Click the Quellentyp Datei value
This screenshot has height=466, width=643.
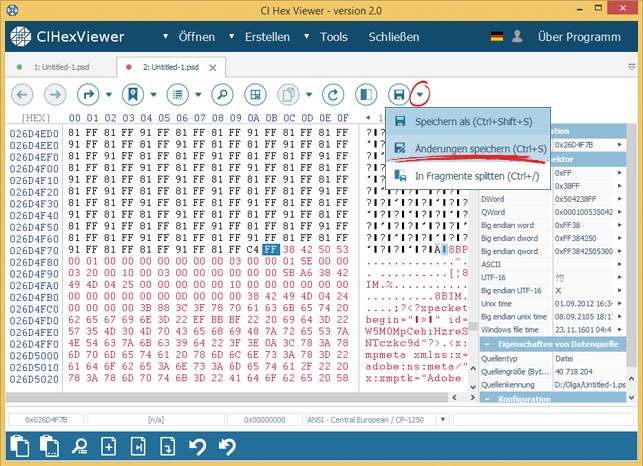(x=564, y=359)
